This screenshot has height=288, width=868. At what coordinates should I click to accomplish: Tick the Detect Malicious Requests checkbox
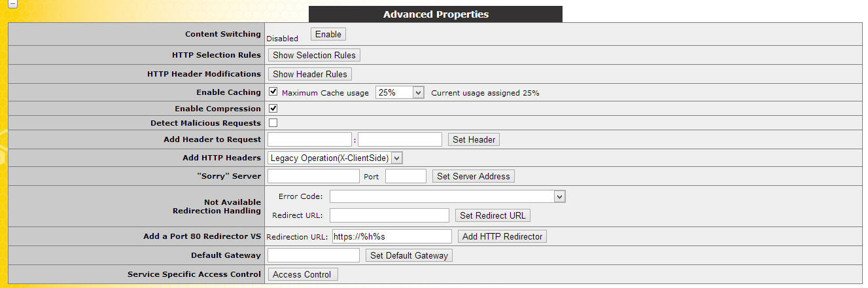pos(273,122)
